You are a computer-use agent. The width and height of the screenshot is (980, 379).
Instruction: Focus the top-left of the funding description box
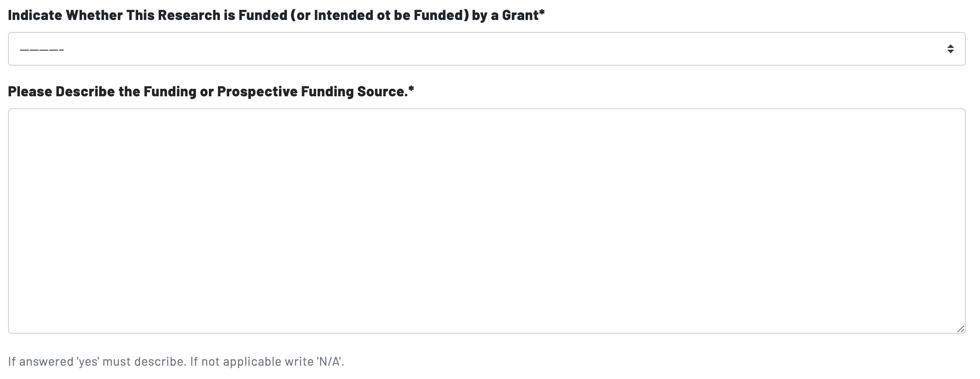click(27, 122)
